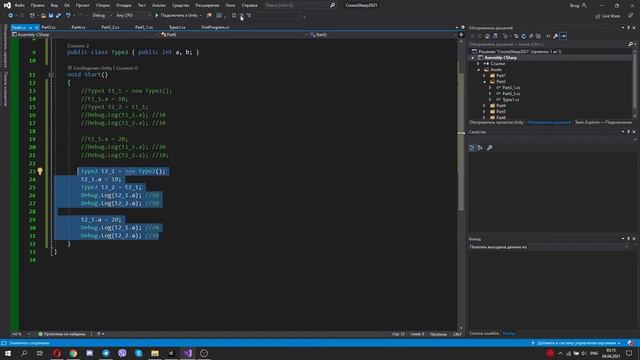Click the Visual Studio taskbar icon
Image resolution: width=640 pixels, height=360 pixels.
pyautogui.click(x=187, y=353)
